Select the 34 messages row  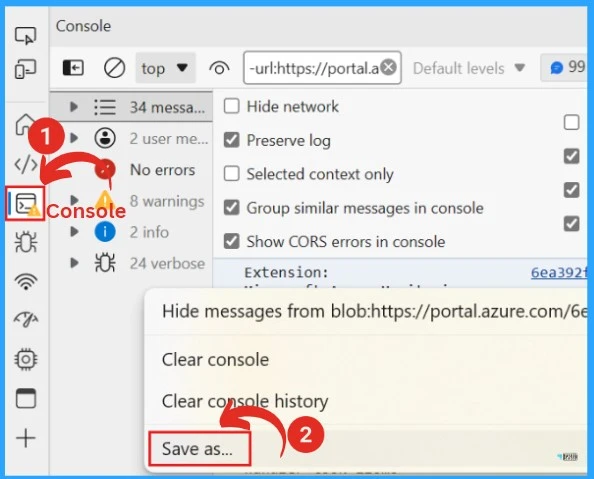click(131, 107)
